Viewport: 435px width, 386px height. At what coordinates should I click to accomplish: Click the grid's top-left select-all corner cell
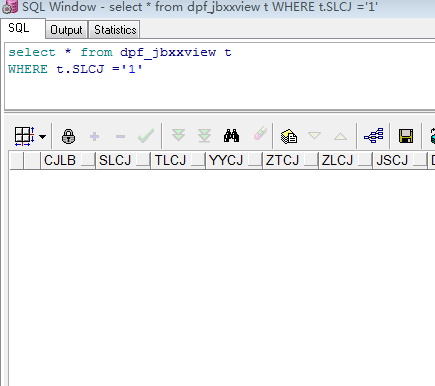17,160
